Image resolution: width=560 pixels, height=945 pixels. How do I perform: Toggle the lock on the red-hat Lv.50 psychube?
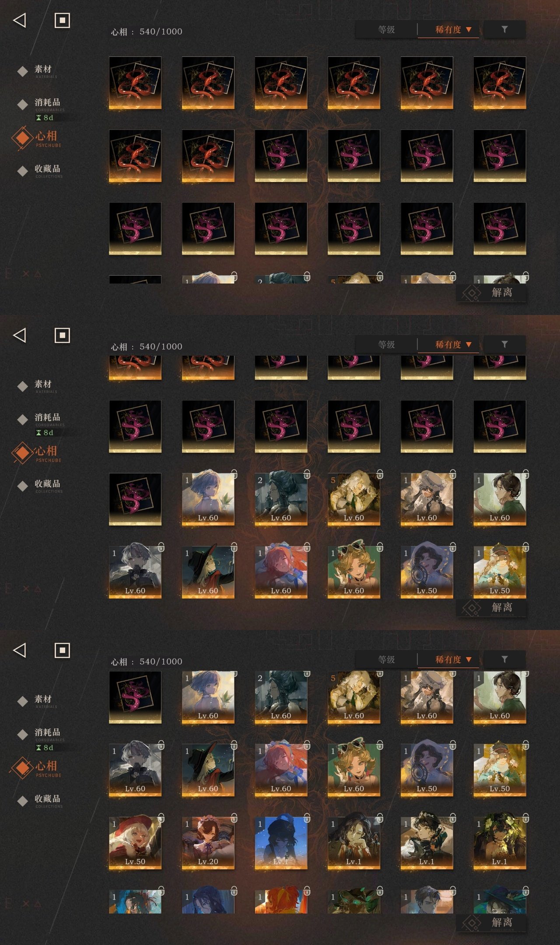161,818
